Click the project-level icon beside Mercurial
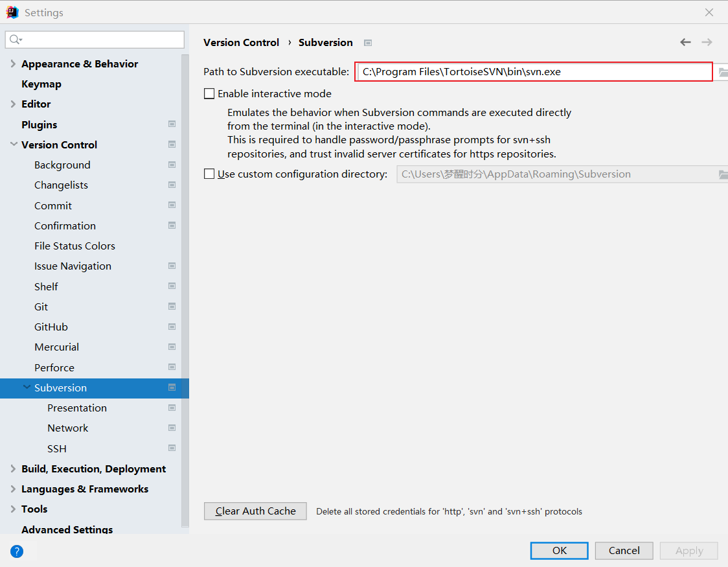 [x=172, y=347]
